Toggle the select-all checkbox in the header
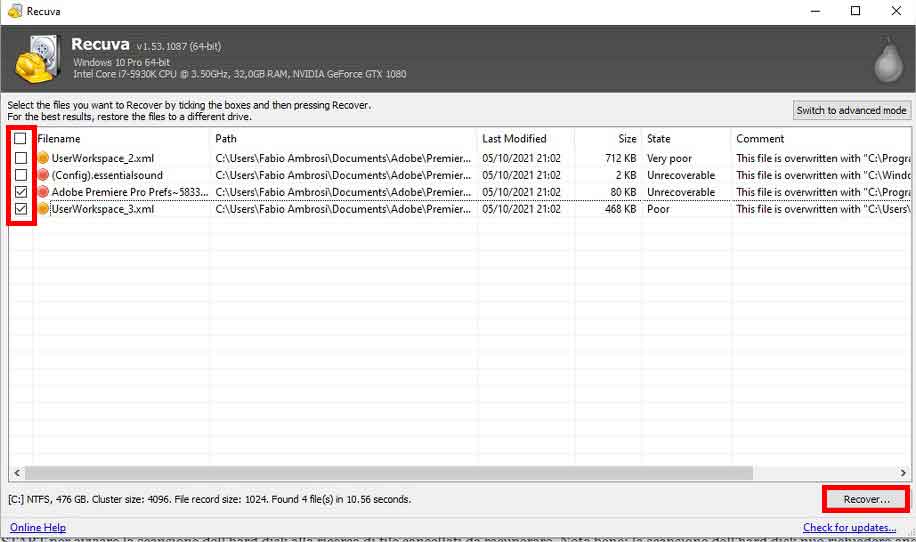Screen dimensions: 916x542 click(20, 139)
